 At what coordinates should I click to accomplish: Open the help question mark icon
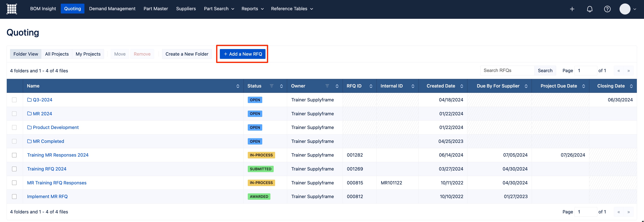(x=607, y=9)
